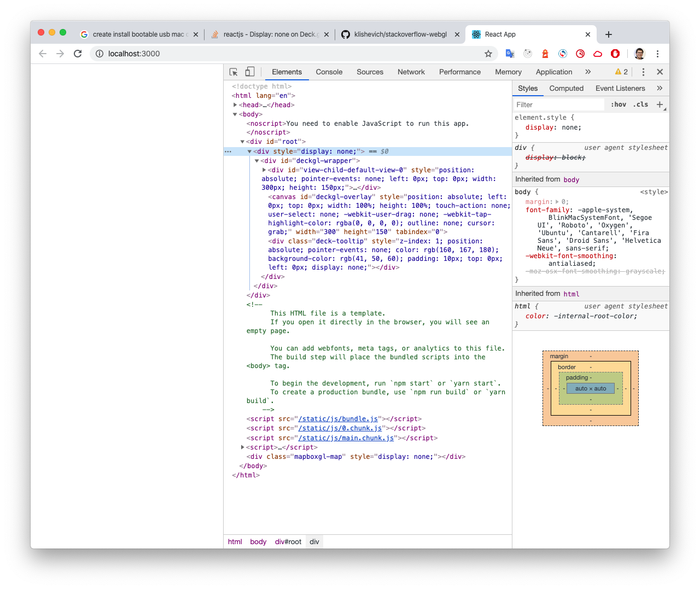Select the deckgl-overlay canvas node
This screenshot has width=700, height=589.
coord(389,214)
